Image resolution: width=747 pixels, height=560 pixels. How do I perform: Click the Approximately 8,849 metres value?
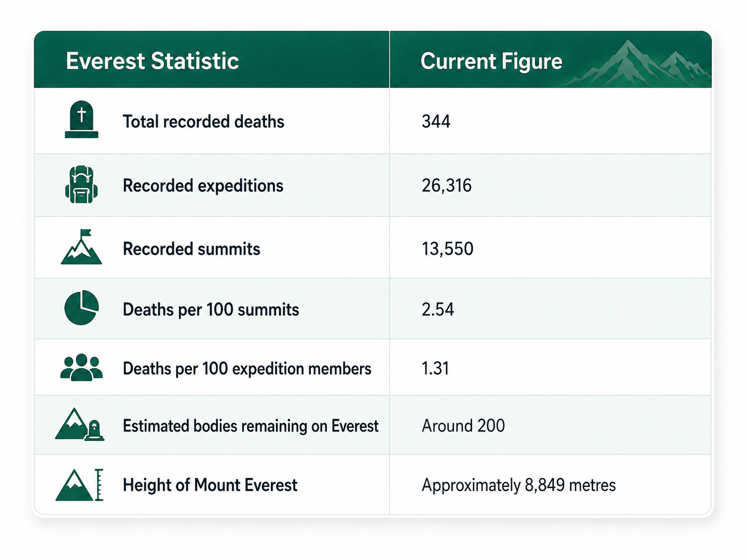click(518, 485)
